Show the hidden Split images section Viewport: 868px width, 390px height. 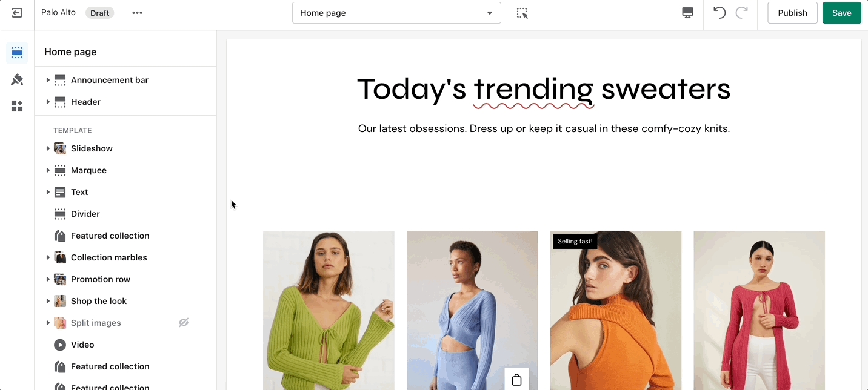184,323
